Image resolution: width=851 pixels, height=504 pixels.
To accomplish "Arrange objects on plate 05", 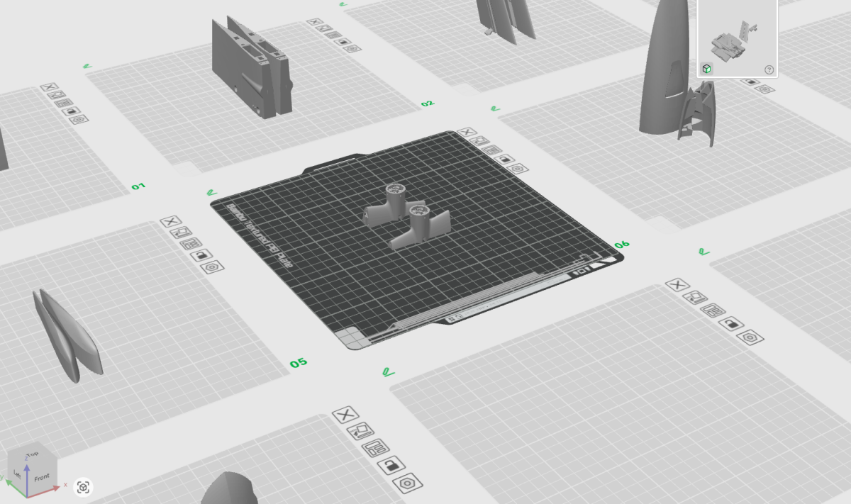I will point(190,244).
